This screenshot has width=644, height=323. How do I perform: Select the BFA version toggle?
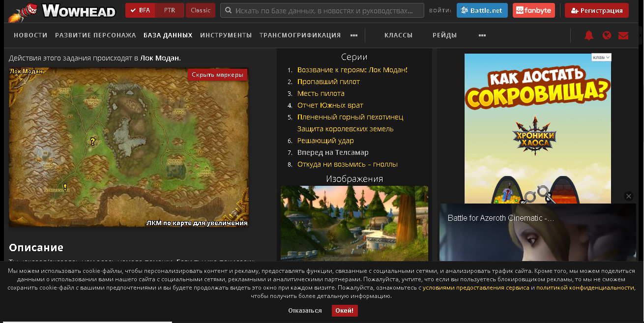pos(140,10)
